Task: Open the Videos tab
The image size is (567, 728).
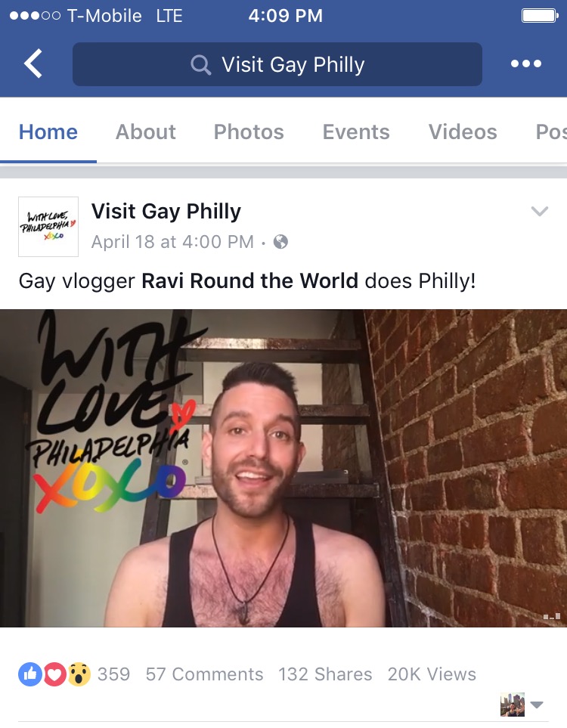Action: tap(463, 132)
